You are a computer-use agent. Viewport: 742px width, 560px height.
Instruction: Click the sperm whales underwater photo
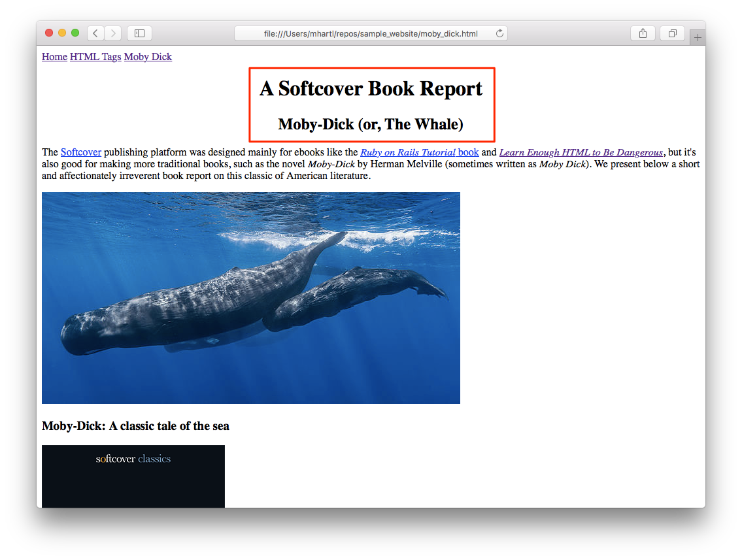[x=251, y=298]
